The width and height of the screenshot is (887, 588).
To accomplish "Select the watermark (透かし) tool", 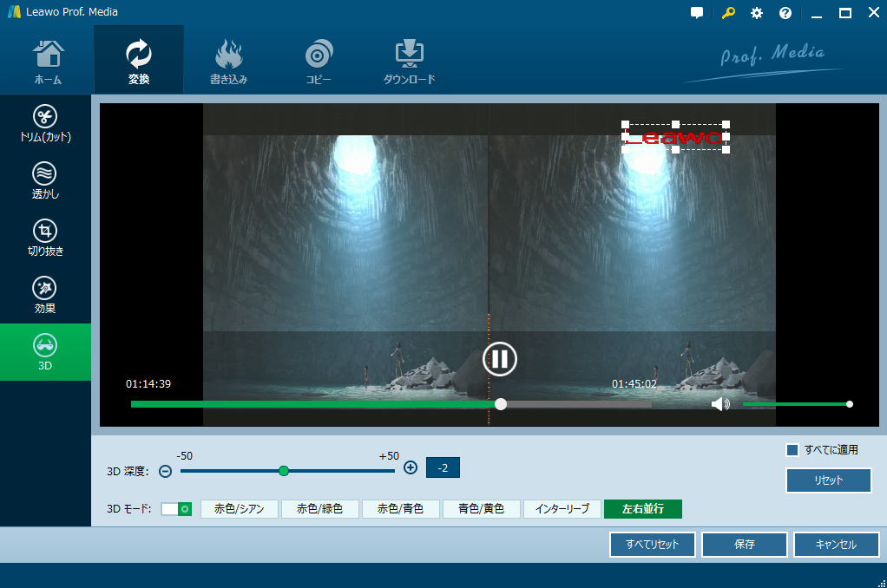I will coord(45,180).
